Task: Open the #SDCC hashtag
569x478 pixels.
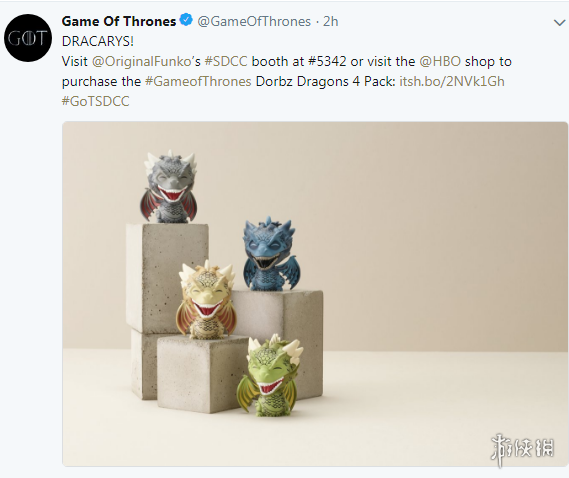Action: tap(226, 61)
